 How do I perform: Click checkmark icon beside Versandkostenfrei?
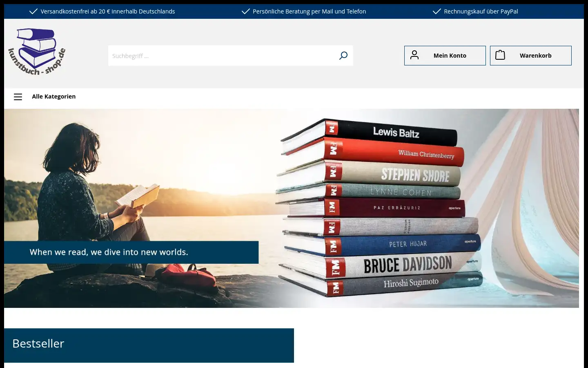click(33, 11)
